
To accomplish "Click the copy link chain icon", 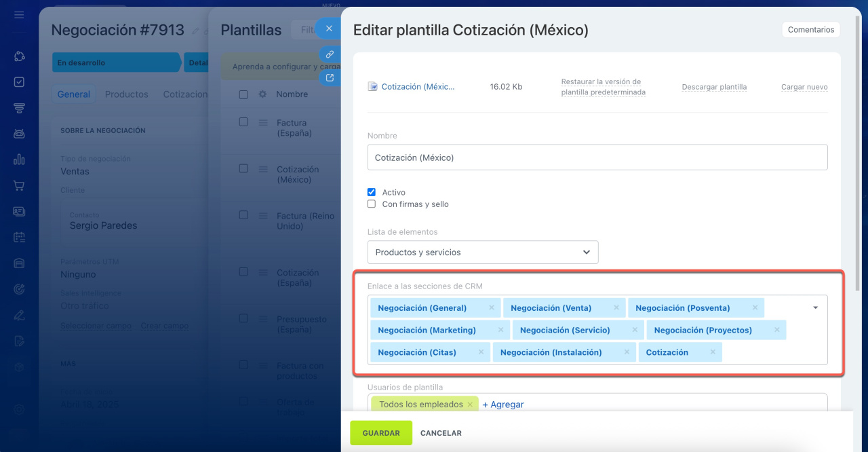I will 330,54.
